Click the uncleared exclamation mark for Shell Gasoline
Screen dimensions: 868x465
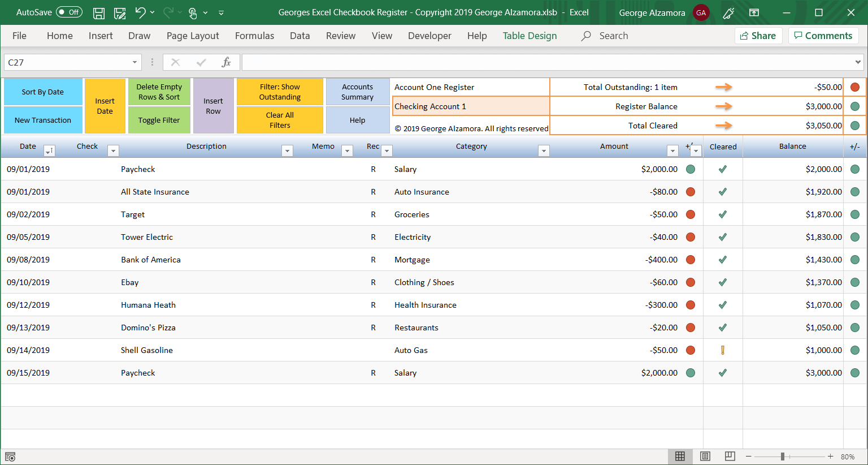click(x=722, y=350)
